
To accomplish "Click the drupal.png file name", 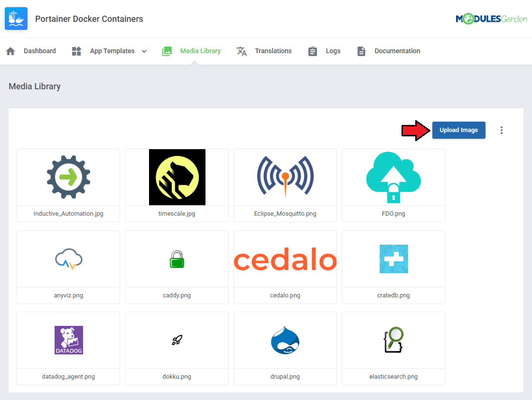I will click(285, 377).
